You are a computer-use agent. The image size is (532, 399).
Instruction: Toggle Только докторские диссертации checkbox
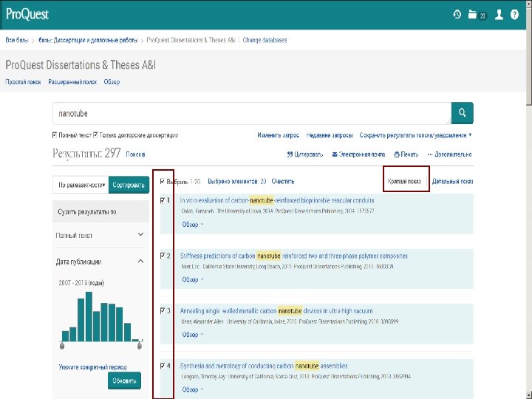tap(95, 135)
